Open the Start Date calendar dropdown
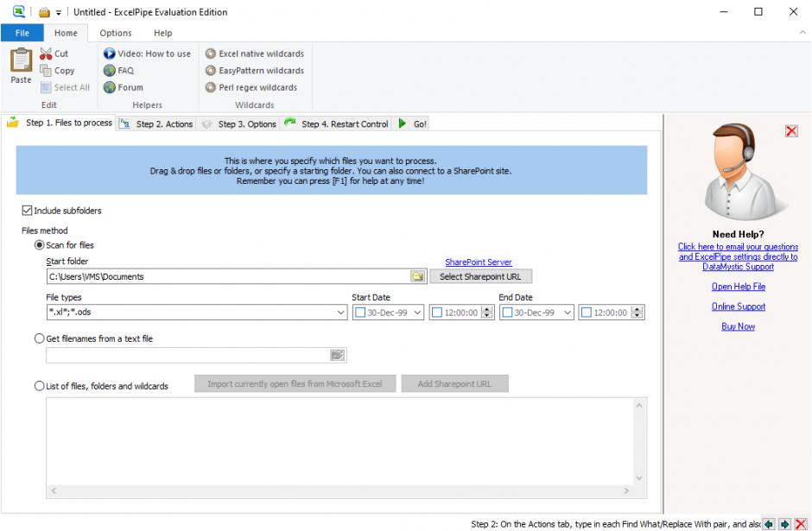Screen dimensions: 812x531 click(417, 313)
